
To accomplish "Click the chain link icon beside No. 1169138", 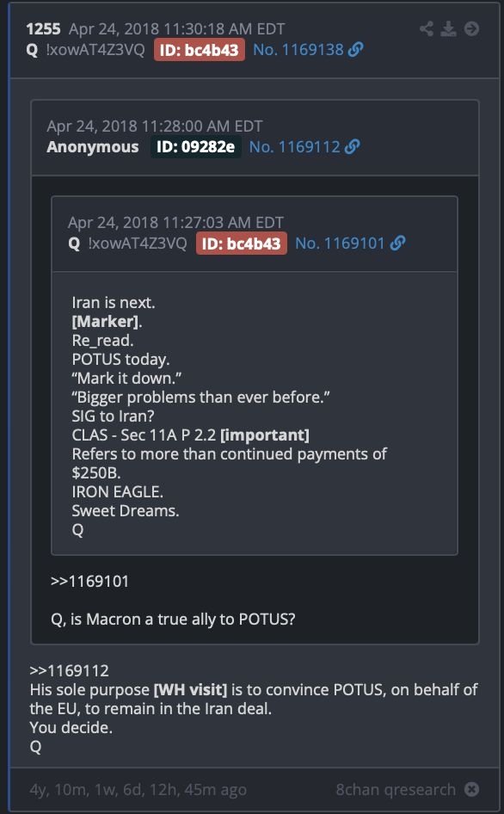I will 355,50.
